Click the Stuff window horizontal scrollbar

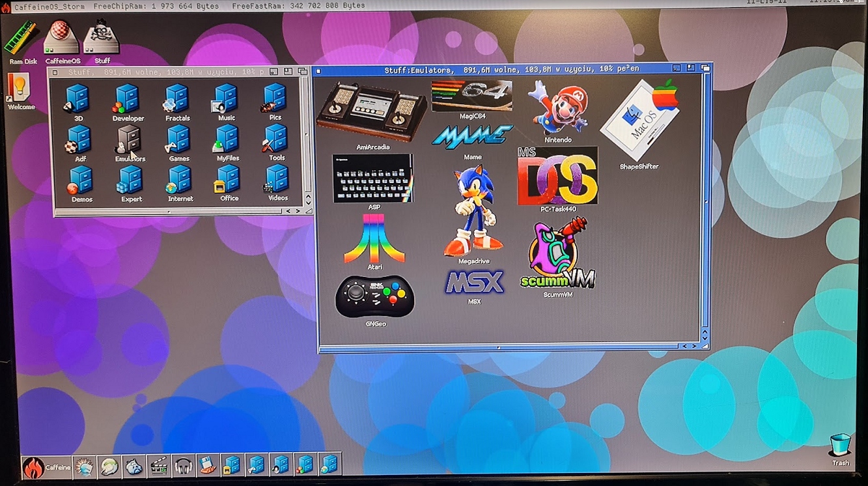click(x=169, y=211)
